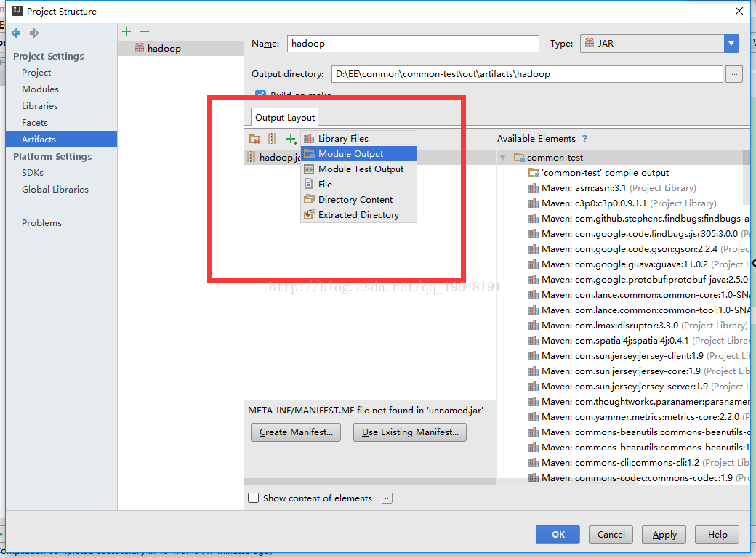Open Help from the bottom button
Image resolution: width=756 pixels, height=558 pixels.
(x=717, y=535)
